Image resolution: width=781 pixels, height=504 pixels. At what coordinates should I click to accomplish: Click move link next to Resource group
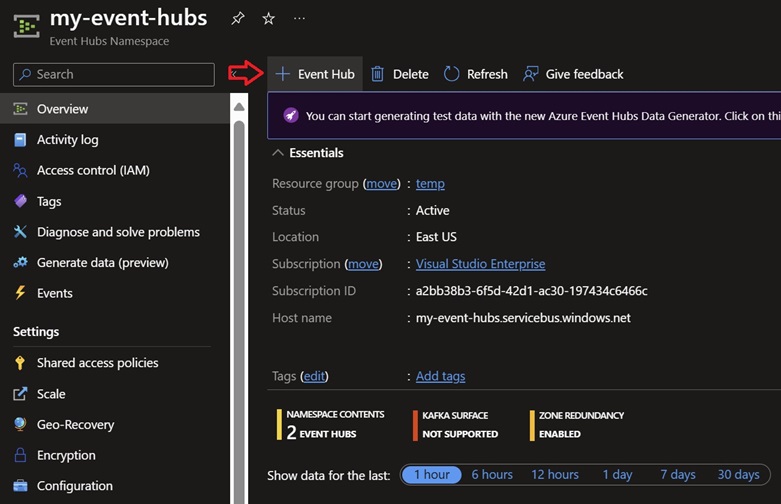point(382,184)
